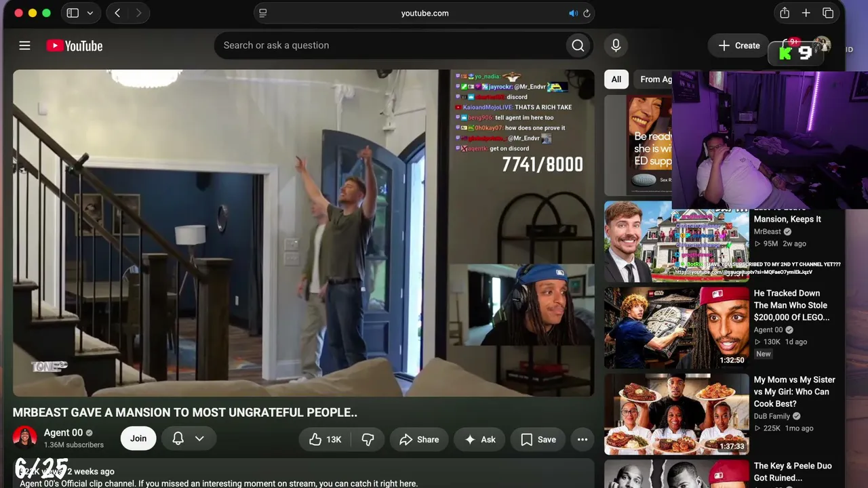Image resolution: width=868 pixels, height=488 pixels.
Task: Open the notification bell dropdown
Action: click(189, 439)
